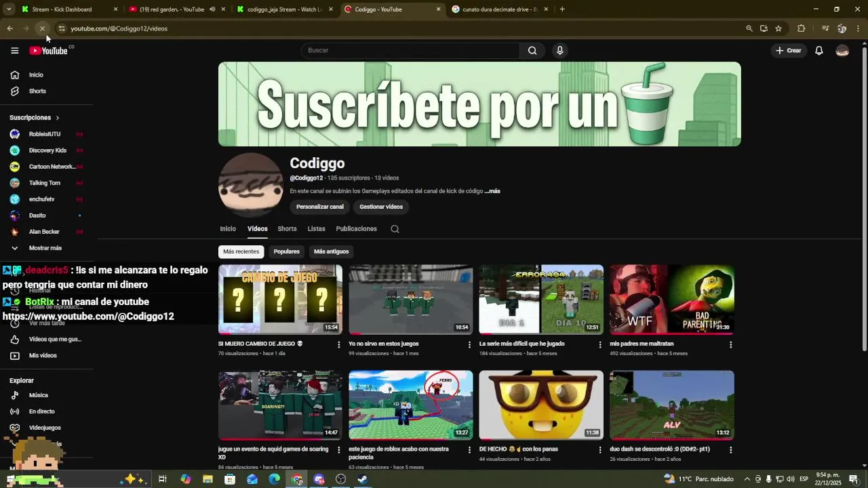Open the mis padres me maltratan thumbnail
Screen dimensions: 868x488
[672, 300]
